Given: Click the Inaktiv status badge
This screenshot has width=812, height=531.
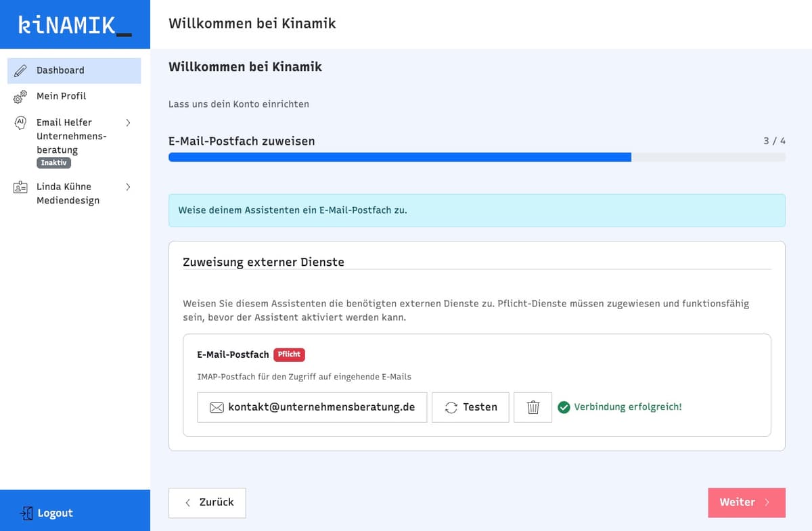Looking at the screenshot, I should [x=53, y=162].
